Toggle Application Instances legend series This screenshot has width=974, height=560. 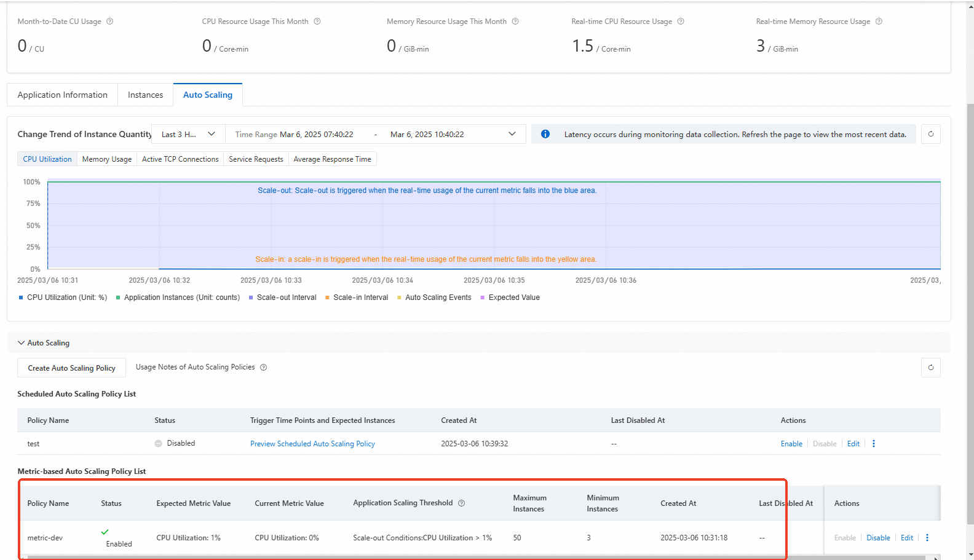[178, 298]
